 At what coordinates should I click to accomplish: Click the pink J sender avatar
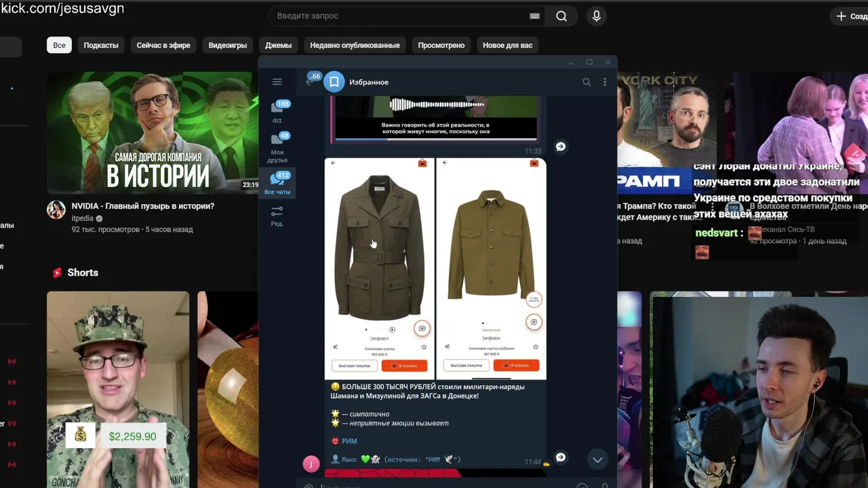tap(311, 464)
